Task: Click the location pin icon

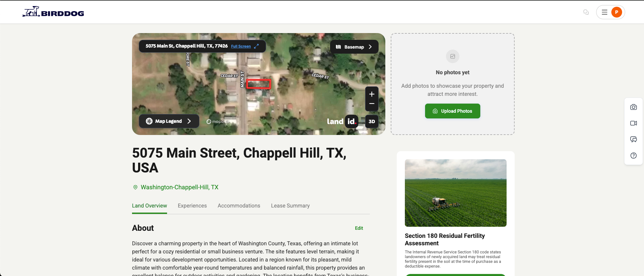Action: click(135, 187)
